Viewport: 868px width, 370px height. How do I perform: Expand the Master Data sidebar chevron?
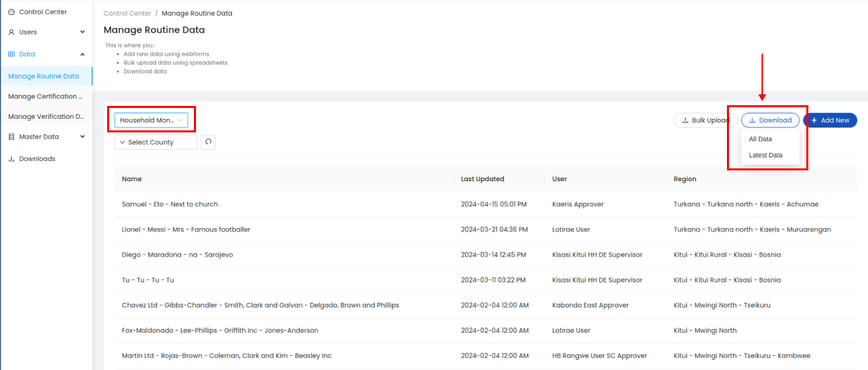click(83, 137)
